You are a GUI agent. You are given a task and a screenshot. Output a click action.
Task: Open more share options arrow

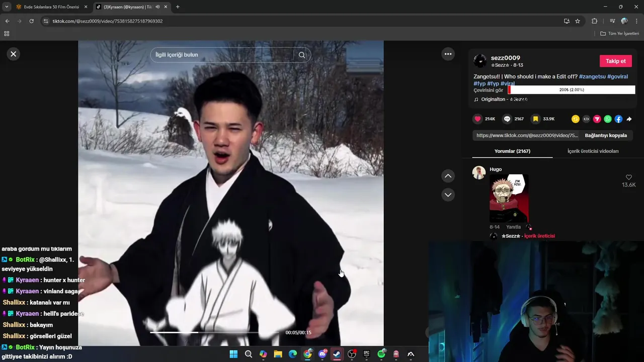point(629,119)
